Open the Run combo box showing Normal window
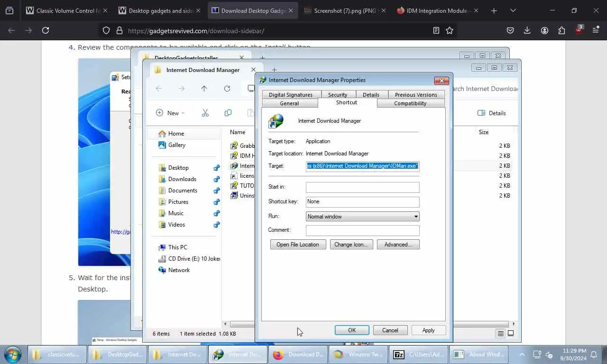This screenshot has width=607, height=364. pyautogui.click(x=363, y=217)
